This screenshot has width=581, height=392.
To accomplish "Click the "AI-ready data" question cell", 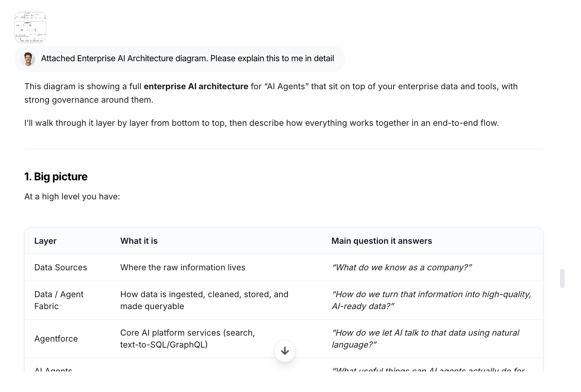I will coord(431,300).
